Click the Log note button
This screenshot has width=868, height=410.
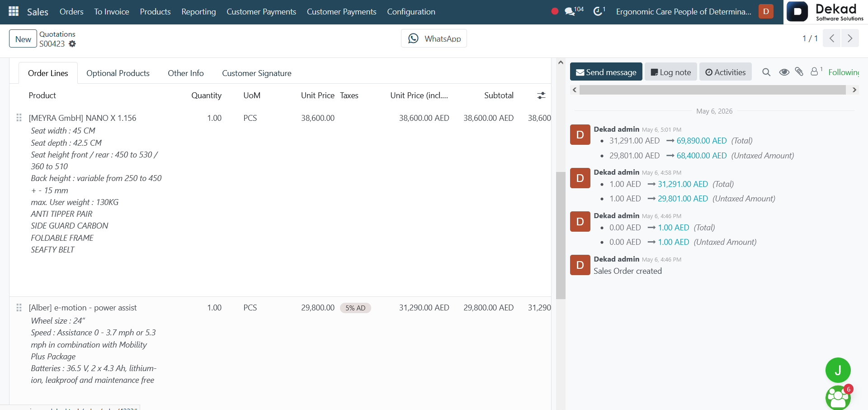point(671,72)
